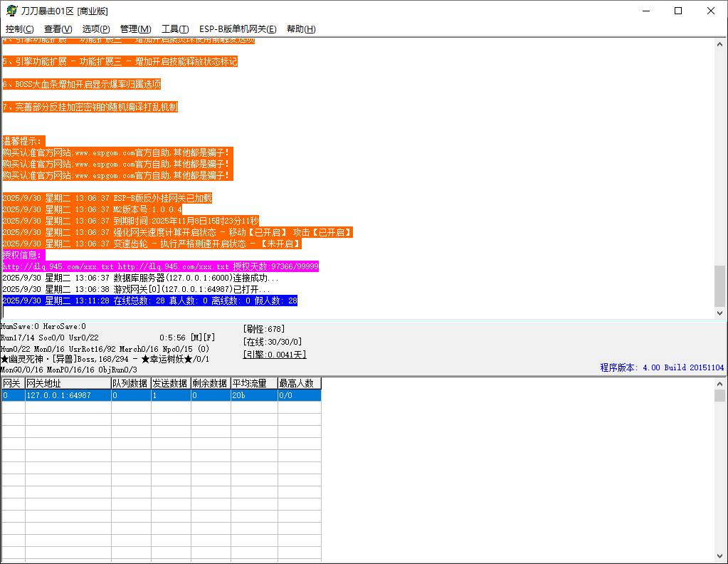This screenshot has height=564, width=728.
Task: Click the app icon in the title bar
Action: pyautogui.click(x=11, y=11)
